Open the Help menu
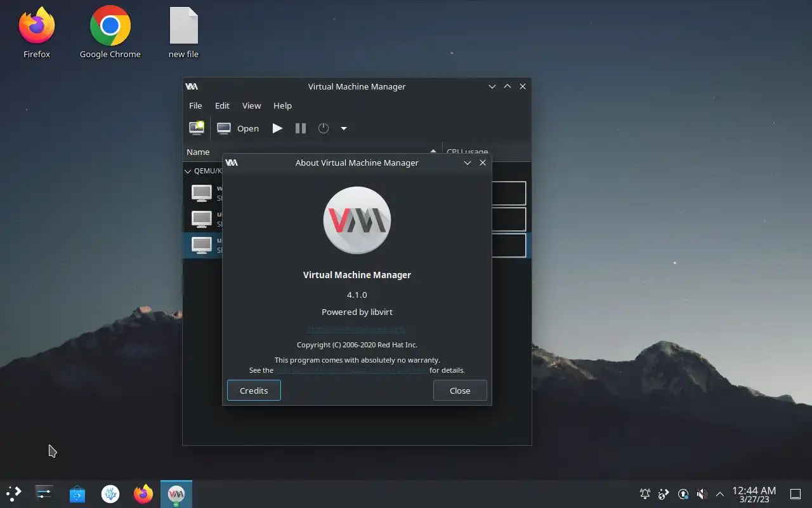Viewport: 812px width, 508px height. [282, 105]
